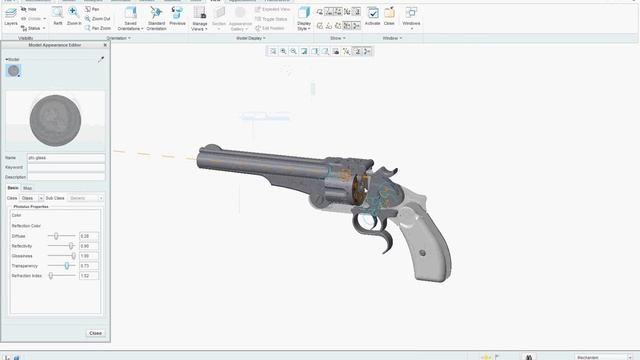
Task: Click the Zoom In ribbon icon
Action: coord(74,16)
